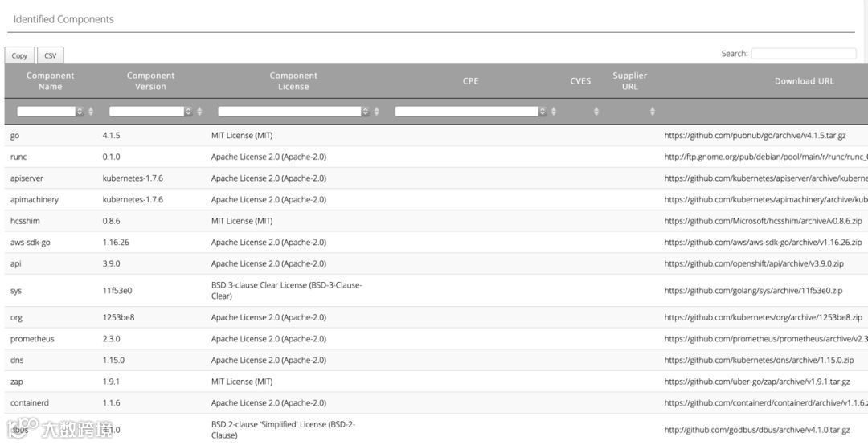Sort by Component Name arrows icon

tap(91, 111)
